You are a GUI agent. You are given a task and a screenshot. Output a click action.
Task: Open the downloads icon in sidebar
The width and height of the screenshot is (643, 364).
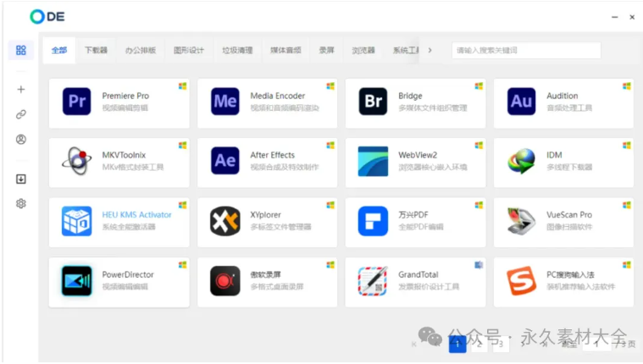pyautogui.click(x=21, y=179)
